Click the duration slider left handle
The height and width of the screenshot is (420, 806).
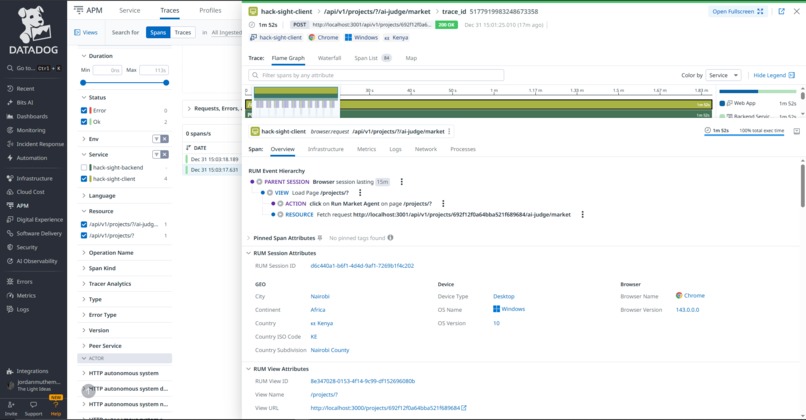(83, 83)
